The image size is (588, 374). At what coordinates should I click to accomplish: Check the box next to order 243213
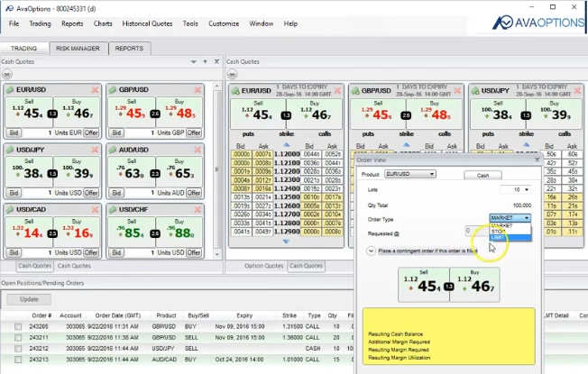coord(19,358)
